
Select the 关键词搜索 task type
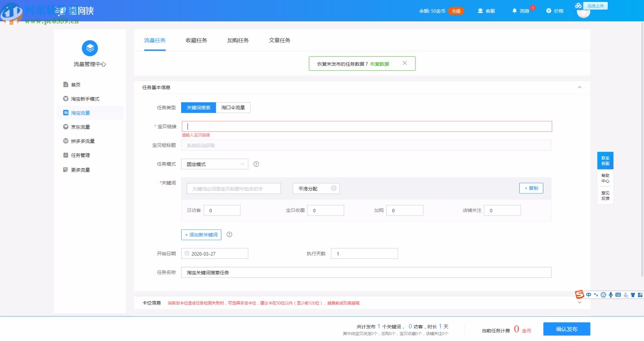coord(198,107)
